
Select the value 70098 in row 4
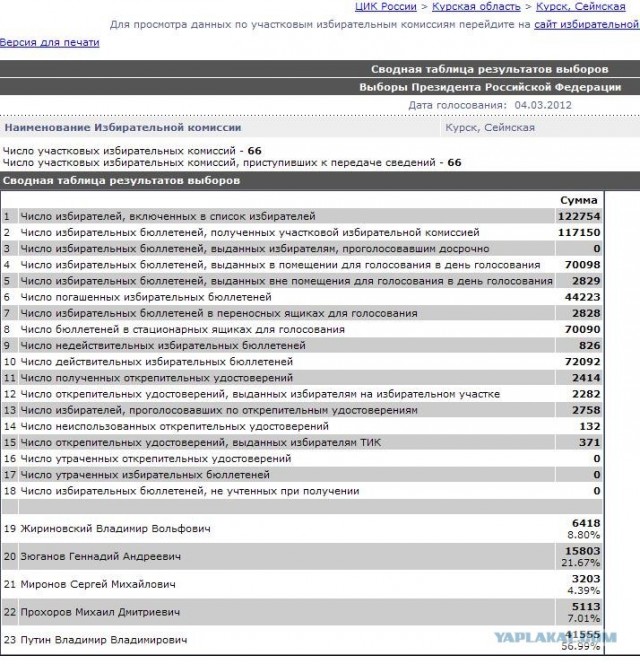coord(582,265)
